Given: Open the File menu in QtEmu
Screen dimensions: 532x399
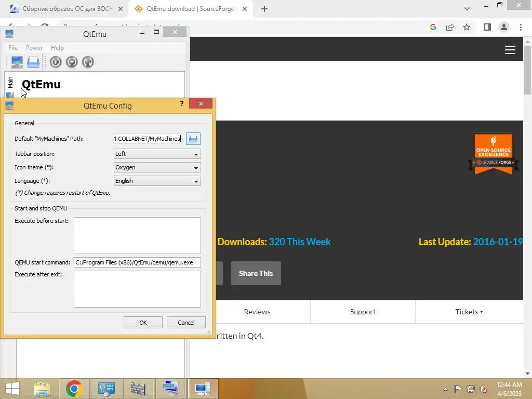Looking at the screenshot, I should click(13, 47).
